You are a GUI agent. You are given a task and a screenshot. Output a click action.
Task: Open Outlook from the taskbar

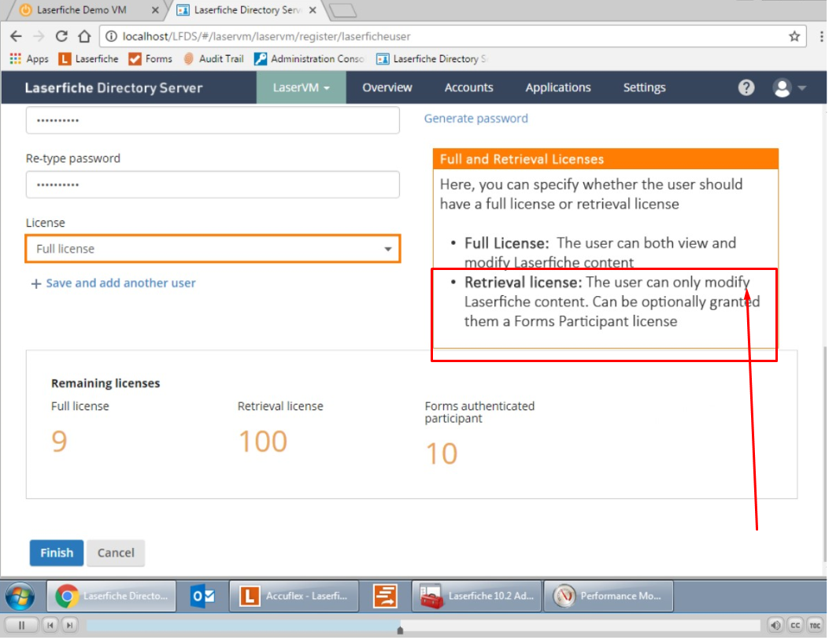[x=203, y=596]
